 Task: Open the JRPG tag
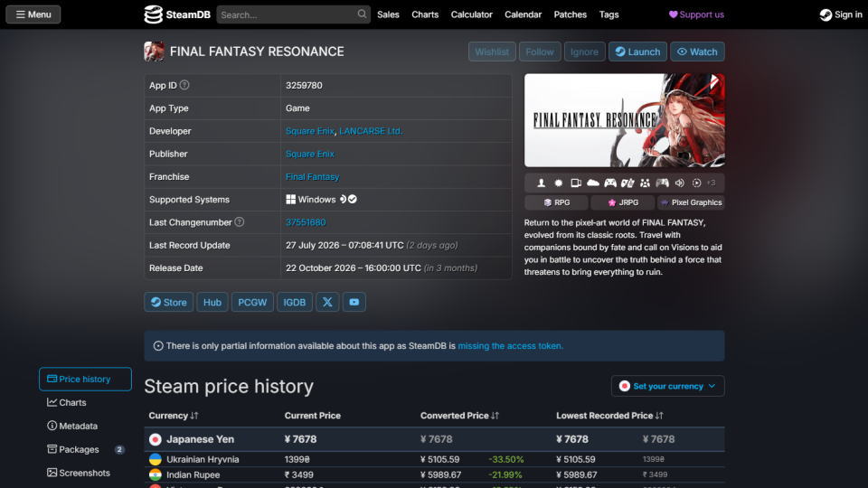click(x=623, y=202)
